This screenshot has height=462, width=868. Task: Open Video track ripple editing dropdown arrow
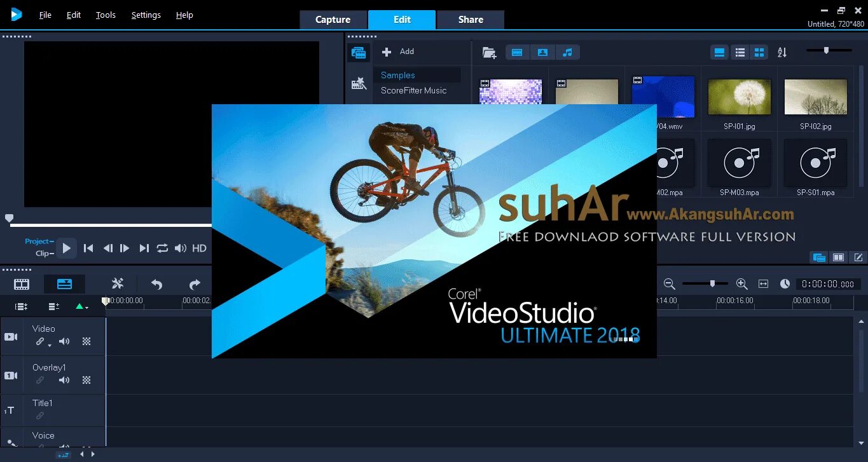(x=50, y=345)
